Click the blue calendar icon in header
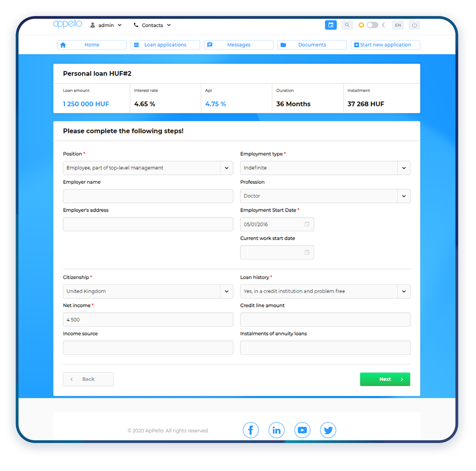The height and width of the screenshot is (471, 476). [x=331, y=25]
